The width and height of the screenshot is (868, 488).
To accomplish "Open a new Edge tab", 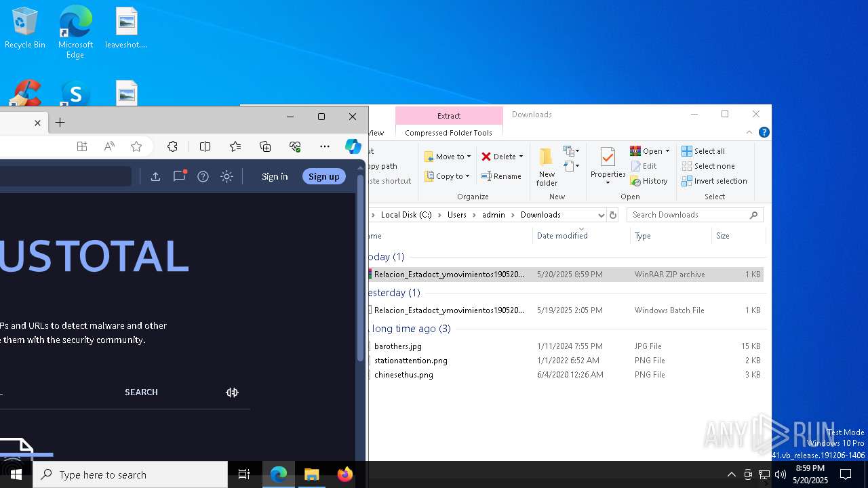I will (x=60, y=123).
